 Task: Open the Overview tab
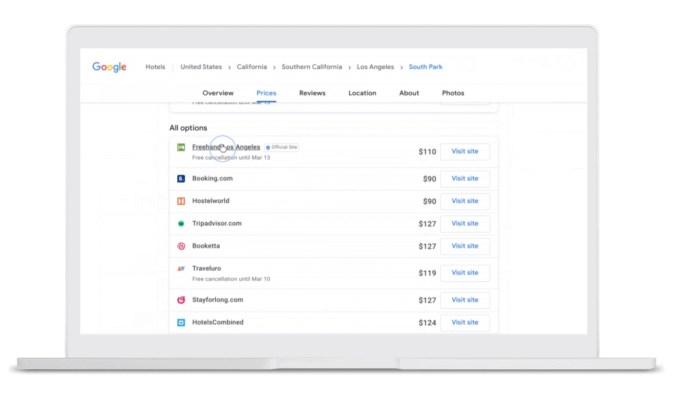[x=218, y=93]
